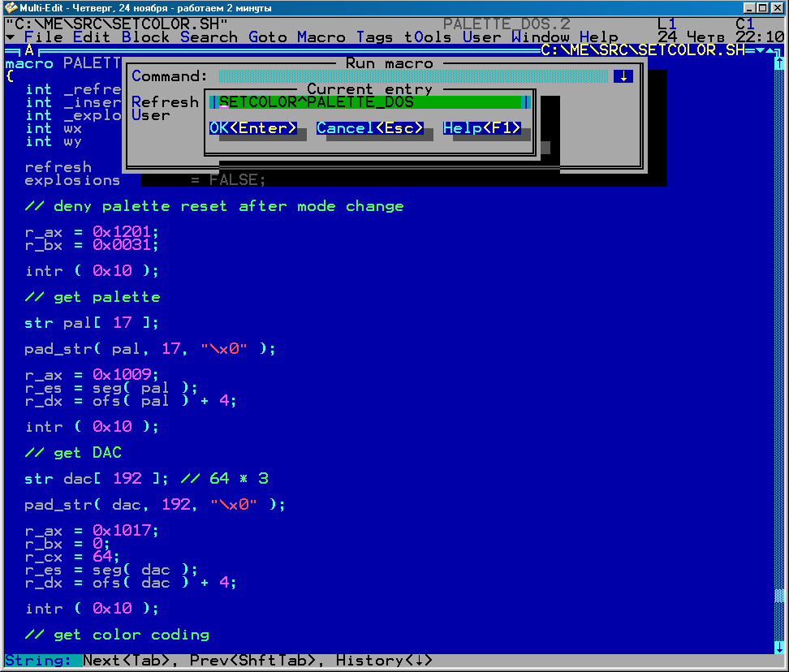Click the SETCOLOR^PALETTE_DOS entry field

pyautogui.click(x=369, y=102)
